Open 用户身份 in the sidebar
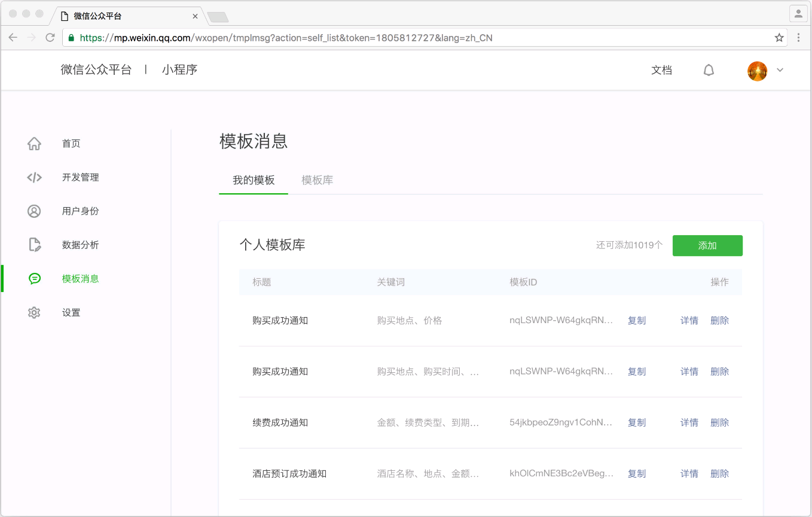The width and height of the screenshot is (812, 517). point(81,211)
